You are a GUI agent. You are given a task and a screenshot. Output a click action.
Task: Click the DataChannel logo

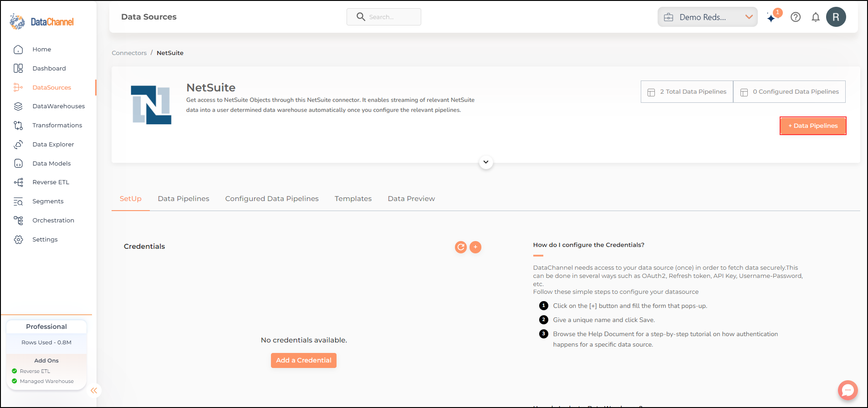click(41, 21)
